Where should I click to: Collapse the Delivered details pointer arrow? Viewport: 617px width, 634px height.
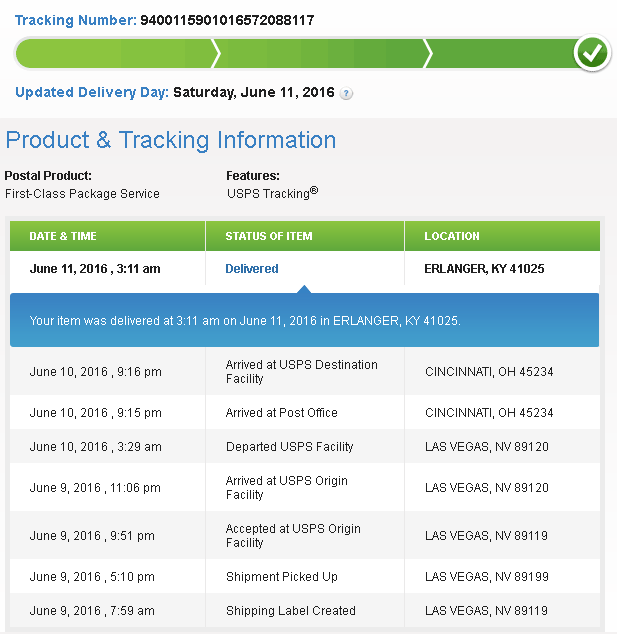pos(305,289)
